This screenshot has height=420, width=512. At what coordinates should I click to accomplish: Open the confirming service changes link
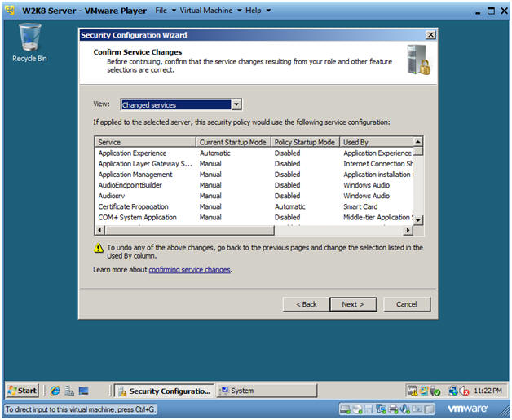[189, 270]
